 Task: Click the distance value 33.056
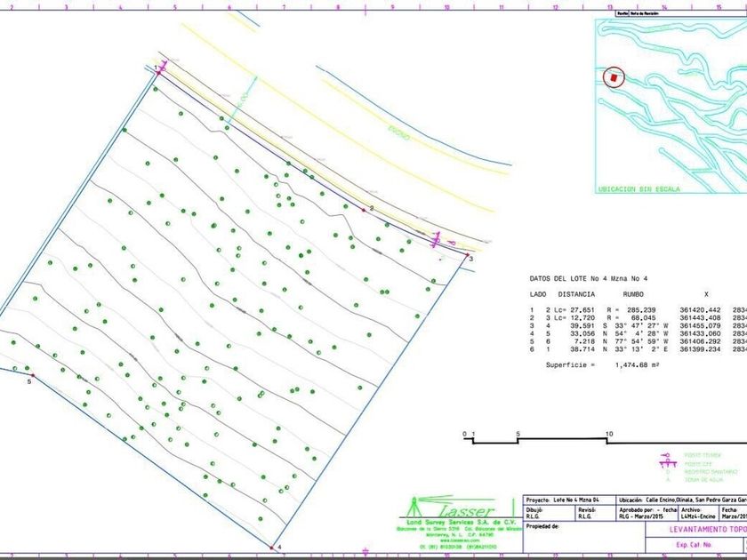pos(582,334)
